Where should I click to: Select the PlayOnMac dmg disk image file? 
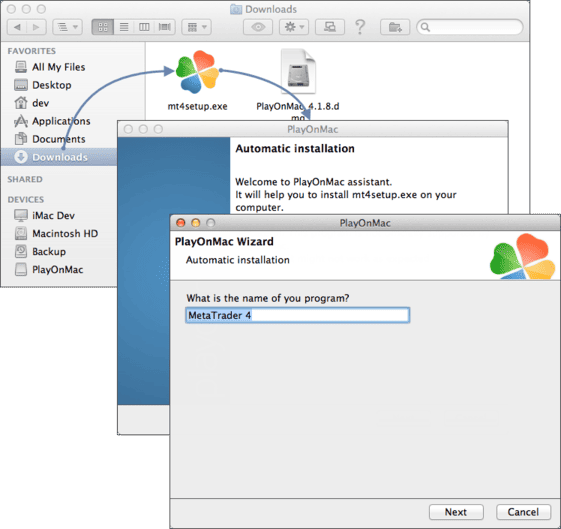[x=298, y=72]
